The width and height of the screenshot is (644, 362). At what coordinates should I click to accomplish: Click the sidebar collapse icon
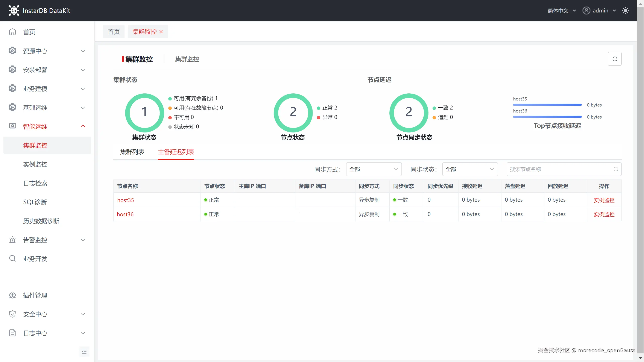point(84,352)
